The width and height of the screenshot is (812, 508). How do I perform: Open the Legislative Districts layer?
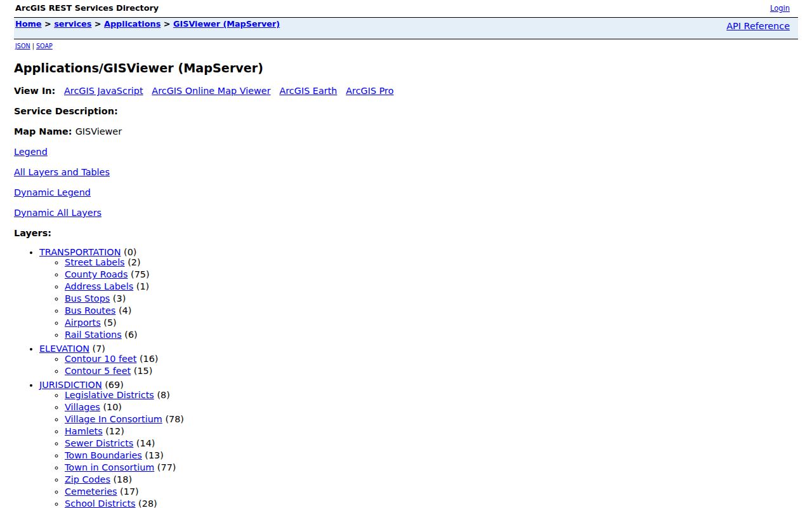tap(109, 395)
